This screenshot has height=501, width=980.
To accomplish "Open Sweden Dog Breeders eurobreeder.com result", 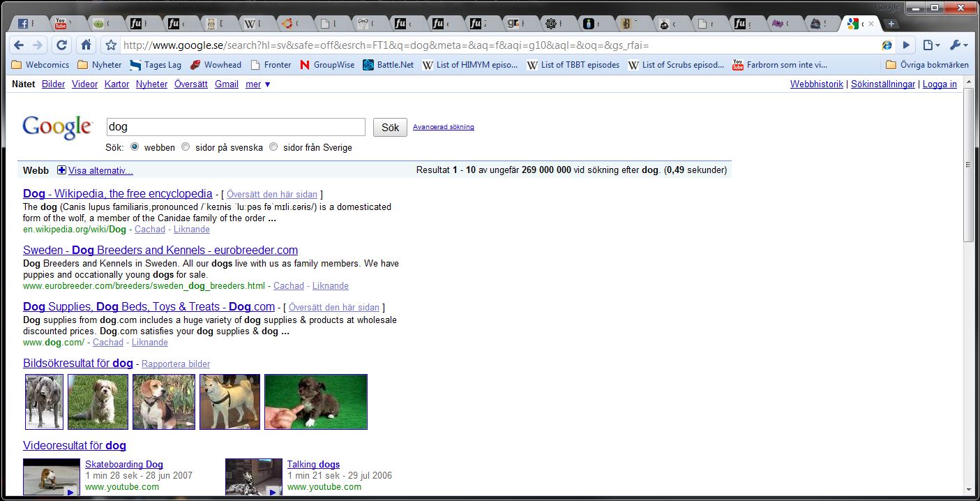I will [160, 250].
